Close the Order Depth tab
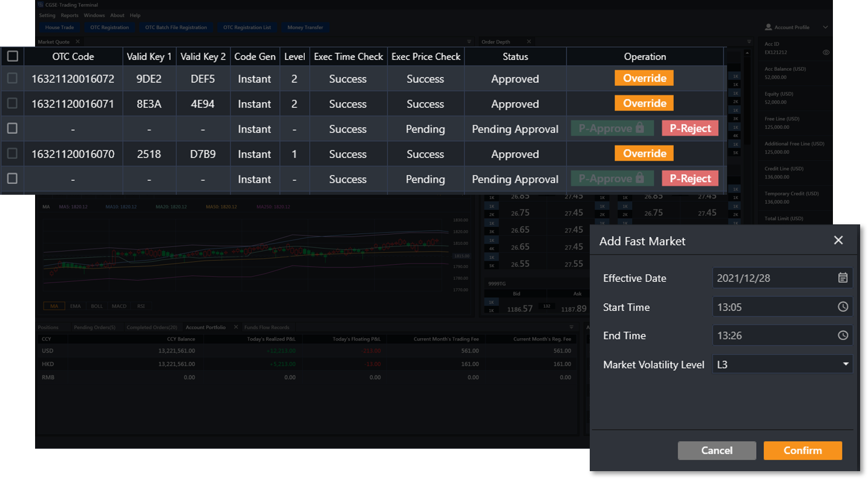 pyautogui.click(x=529, y=42)
